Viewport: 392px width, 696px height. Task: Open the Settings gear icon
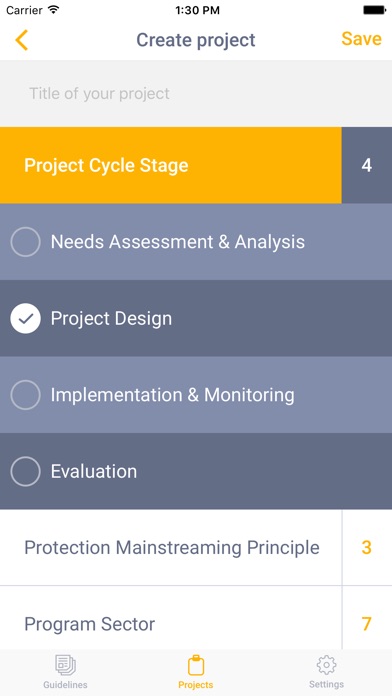tap(326, 665)
